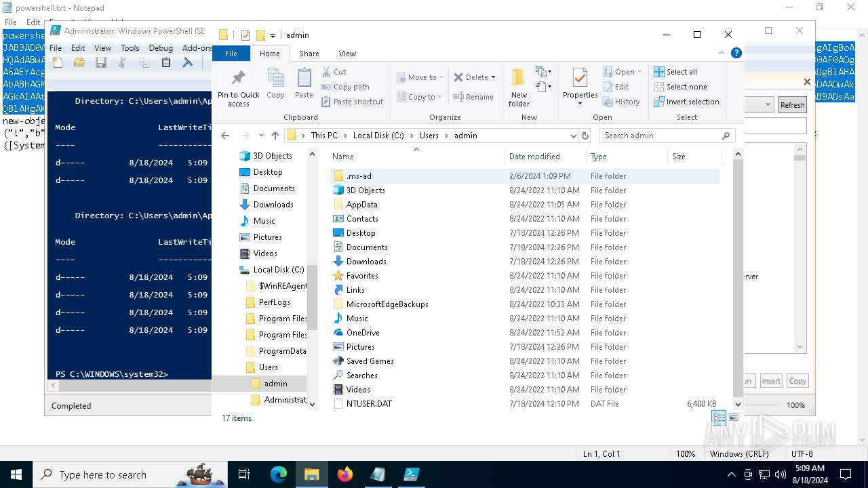
Task: Click Invert selection
Action: pos(686,102)
